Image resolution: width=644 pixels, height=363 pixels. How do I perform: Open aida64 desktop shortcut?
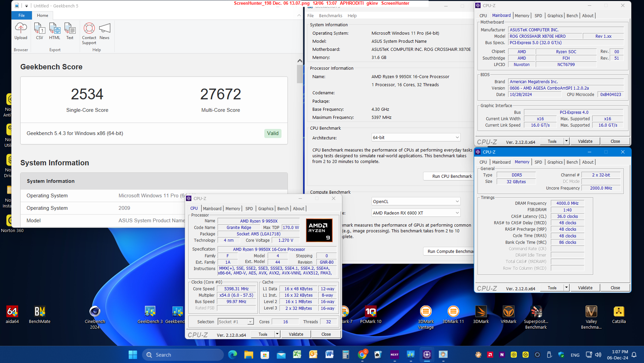point(12,315)
